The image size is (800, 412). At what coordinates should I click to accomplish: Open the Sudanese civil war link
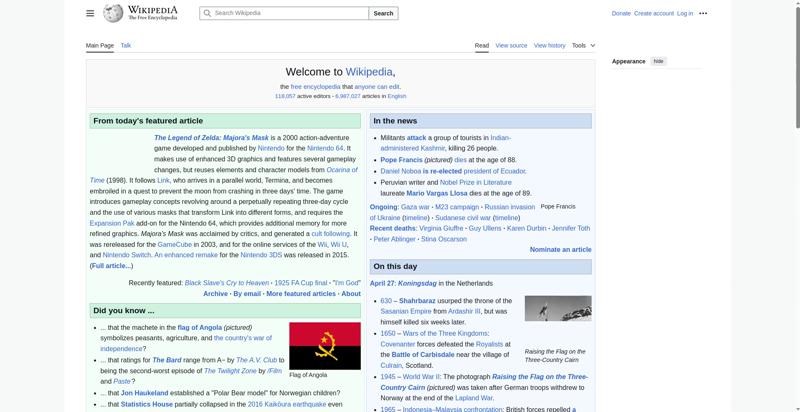coord(463,218)
